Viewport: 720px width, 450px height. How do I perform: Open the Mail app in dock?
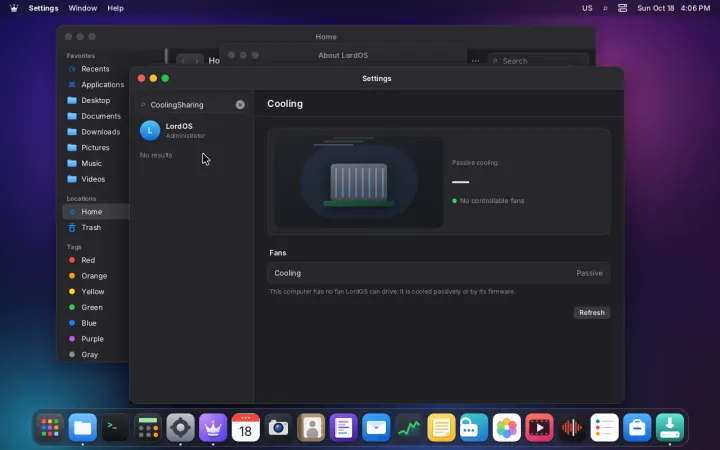click(376, 428)
